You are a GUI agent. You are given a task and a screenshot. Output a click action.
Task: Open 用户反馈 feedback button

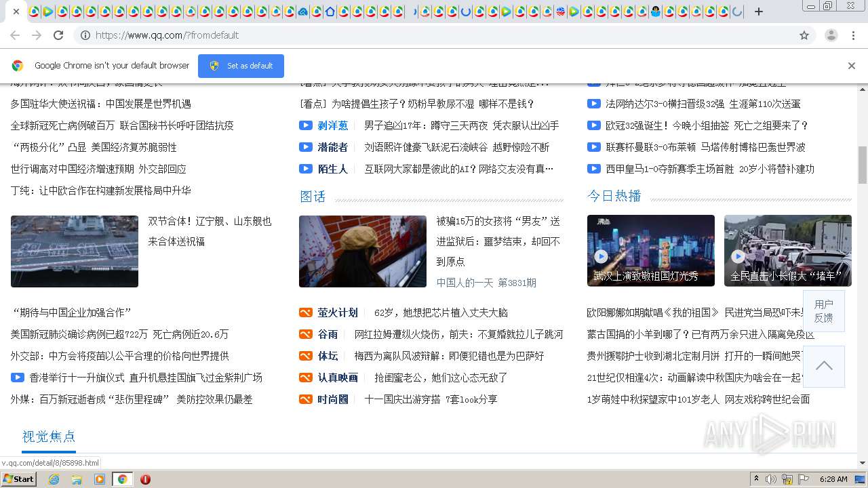tap(824, 311)
